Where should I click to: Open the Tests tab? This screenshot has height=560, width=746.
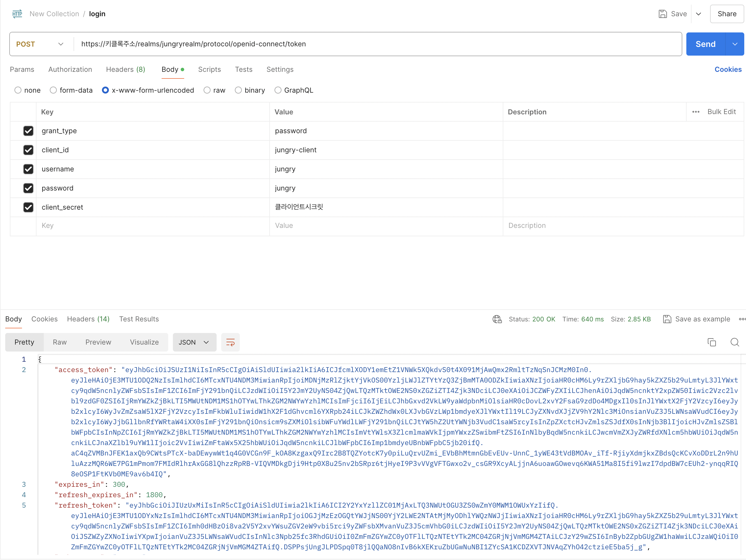click(x=244, y=69)
